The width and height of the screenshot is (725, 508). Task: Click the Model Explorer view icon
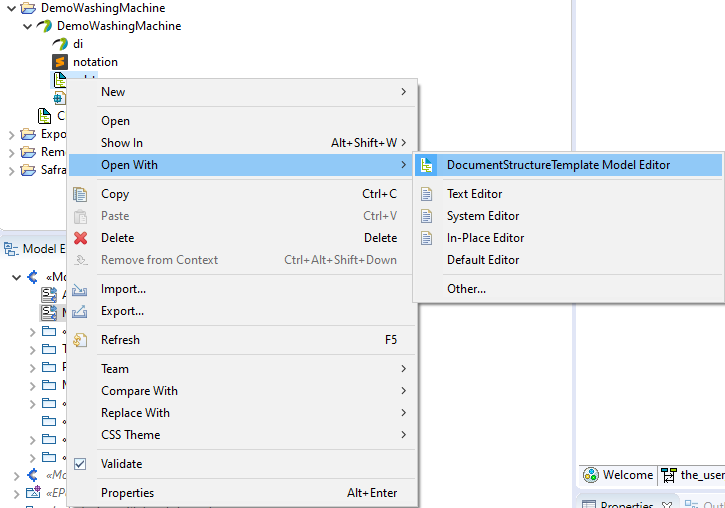click(x=11, y=249)
